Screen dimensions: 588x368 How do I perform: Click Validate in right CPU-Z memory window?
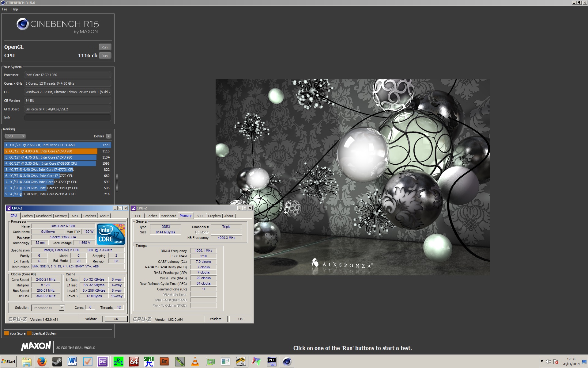216,319
